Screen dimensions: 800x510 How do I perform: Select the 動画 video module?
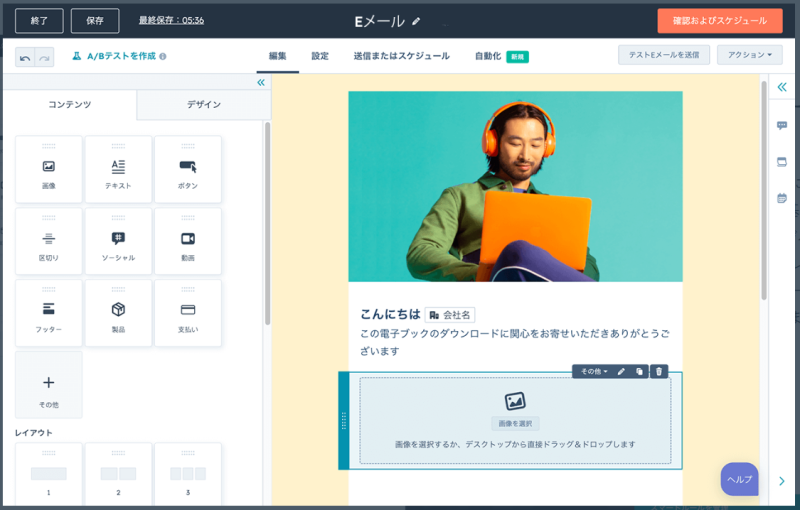pyautogui.click(x=188, y=241)
